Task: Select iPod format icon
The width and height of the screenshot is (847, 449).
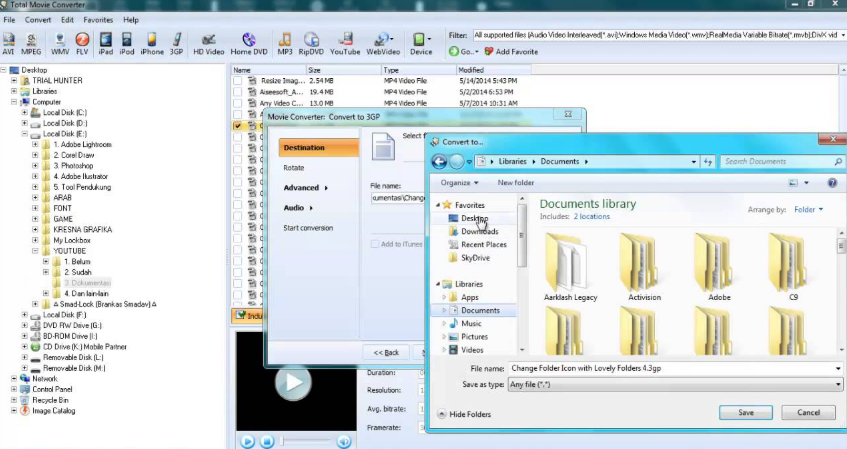Action: (x=126, y=44)
